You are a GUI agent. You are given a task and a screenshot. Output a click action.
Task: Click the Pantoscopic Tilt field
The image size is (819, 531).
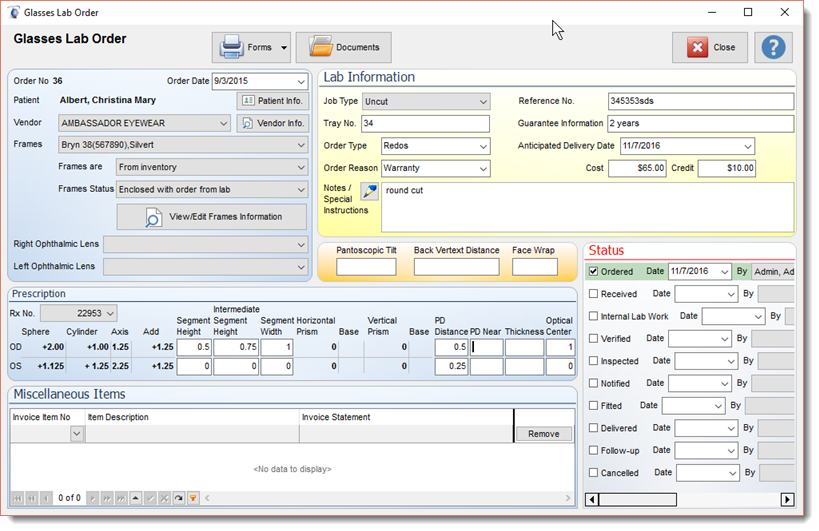pos(366,267)
